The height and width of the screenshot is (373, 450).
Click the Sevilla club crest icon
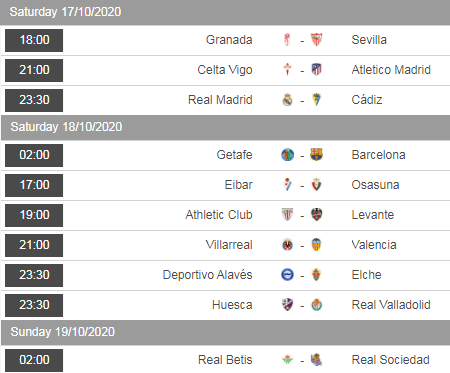click(316, 40)
